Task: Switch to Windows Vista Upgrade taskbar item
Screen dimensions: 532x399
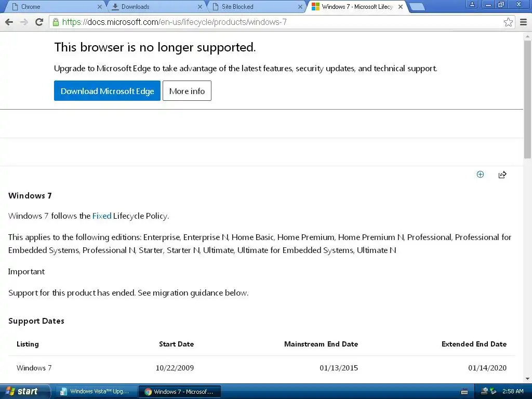Action: pyautogui.click(x=96, y=392)
